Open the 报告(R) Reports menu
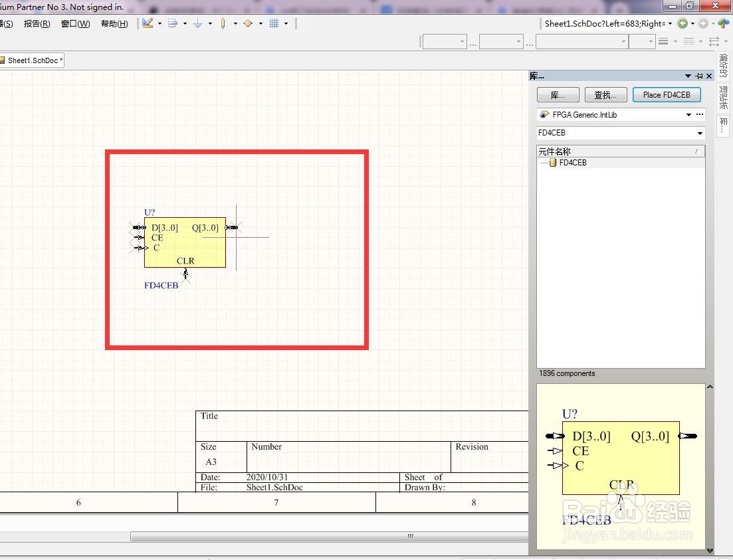Image resolution: width=733 pixels, height=560 pixels. (37, 24)
